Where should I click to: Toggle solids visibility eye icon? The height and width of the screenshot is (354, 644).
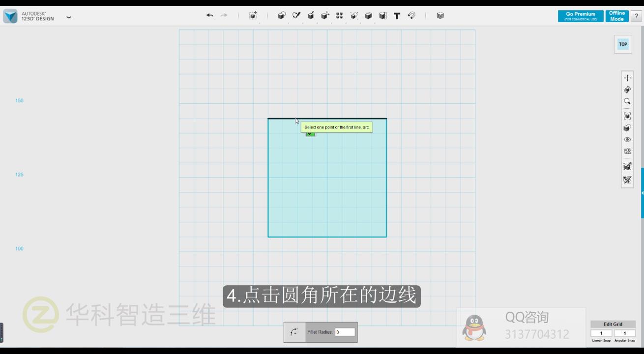[x=627, y=140]
